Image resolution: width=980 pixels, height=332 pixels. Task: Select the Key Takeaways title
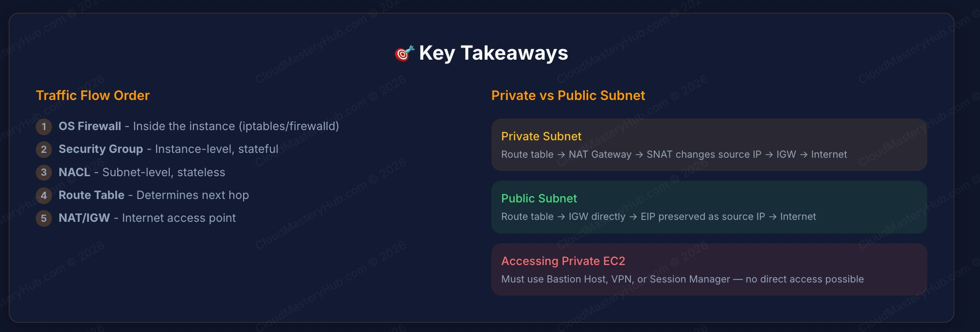click(x=493, y=53)
